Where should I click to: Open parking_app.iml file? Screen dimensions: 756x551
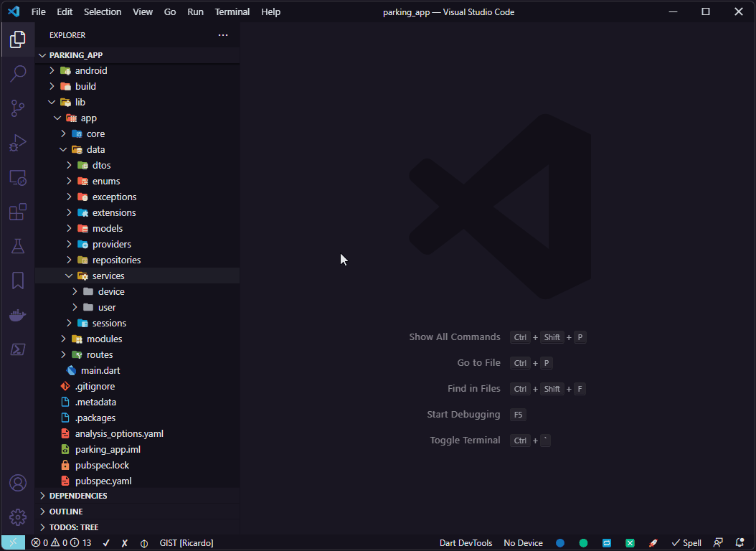pyautogui.click(x=138, y=449)
